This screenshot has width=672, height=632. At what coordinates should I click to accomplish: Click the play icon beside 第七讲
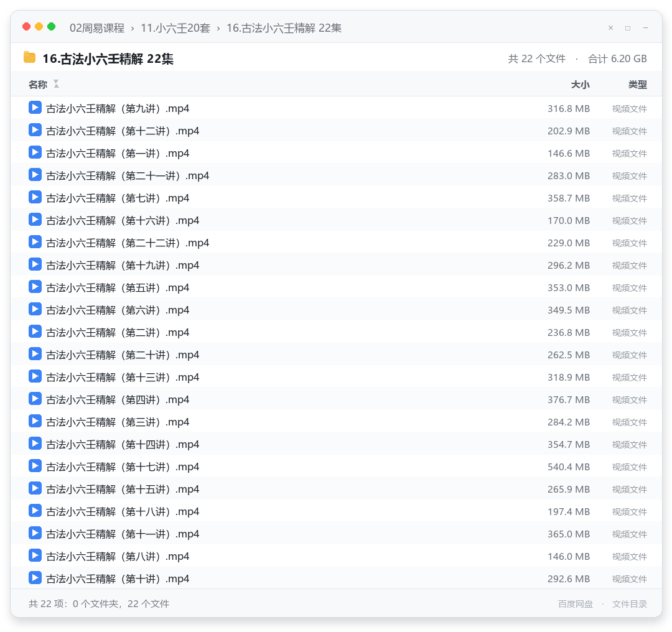coord(35,197)
